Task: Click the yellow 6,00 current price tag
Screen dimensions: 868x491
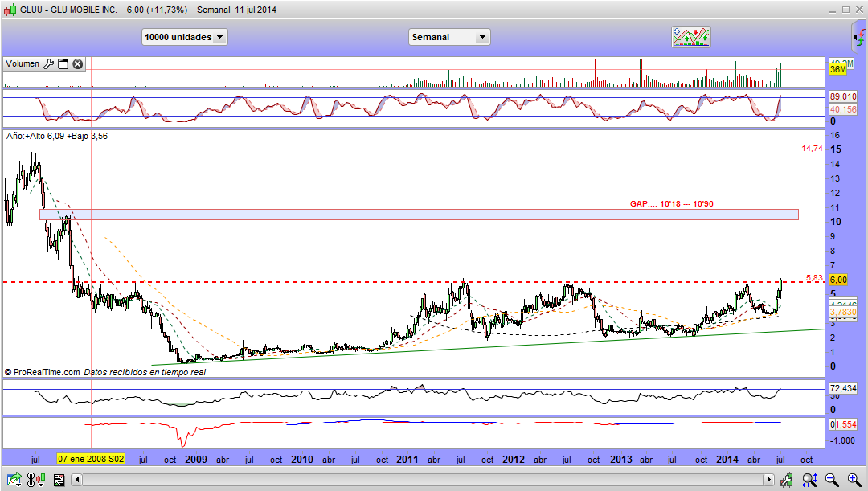Action: click(x=838, y=280)
